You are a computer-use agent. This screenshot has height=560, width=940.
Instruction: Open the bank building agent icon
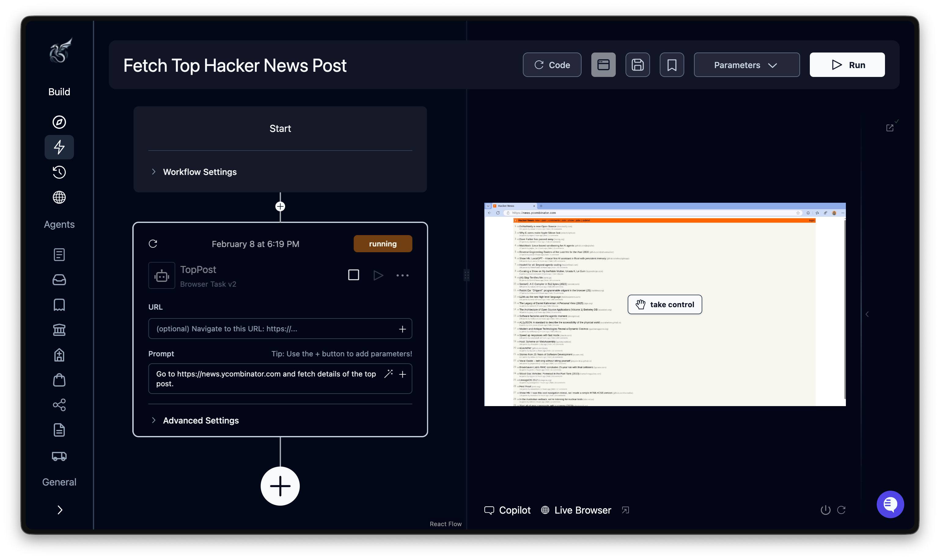(x=59, y=329)
